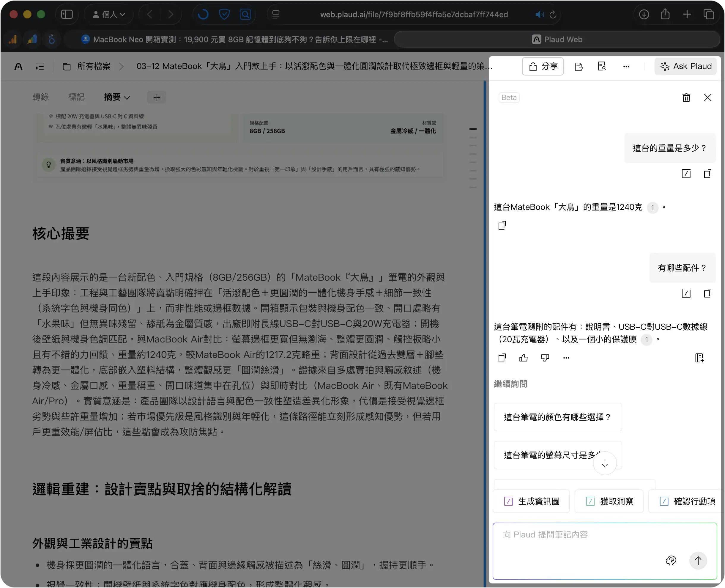Click the Plaud logo home icon

(x=18, y=66)
